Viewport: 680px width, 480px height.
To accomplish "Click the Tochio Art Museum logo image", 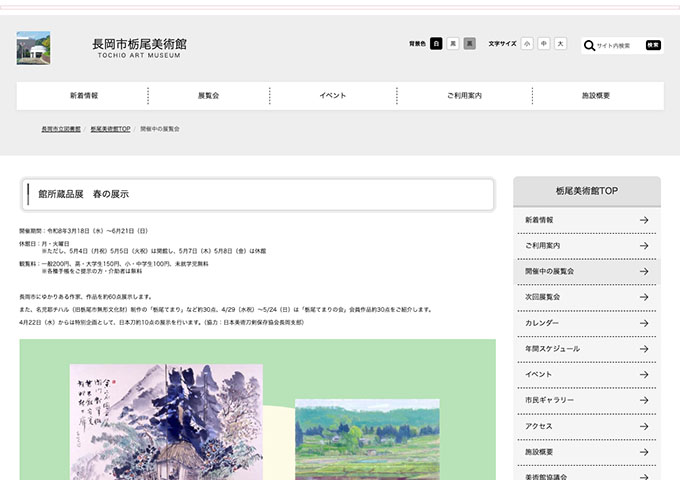I will (33, 48).
